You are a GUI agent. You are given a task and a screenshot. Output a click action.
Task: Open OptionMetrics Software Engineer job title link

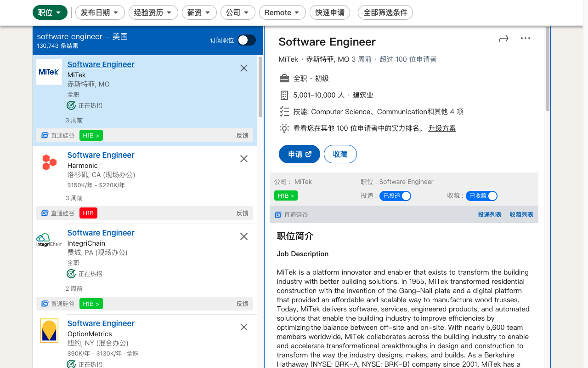pyautogui.click(x=101, y=323)
